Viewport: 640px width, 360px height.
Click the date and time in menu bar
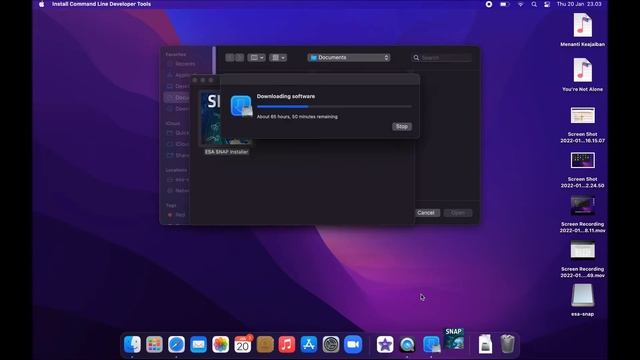pos(579,4)
